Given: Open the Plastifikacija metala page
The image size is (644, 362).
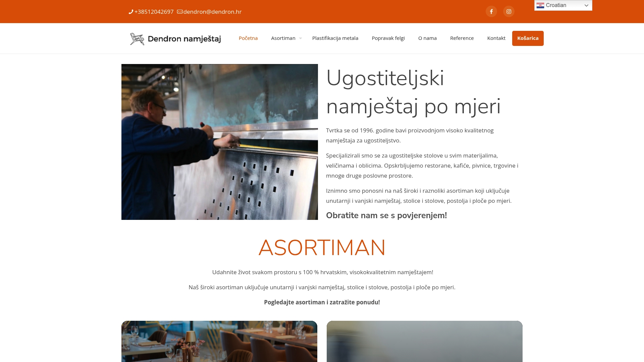Looking at the screenshot, I should coord(335,38).
